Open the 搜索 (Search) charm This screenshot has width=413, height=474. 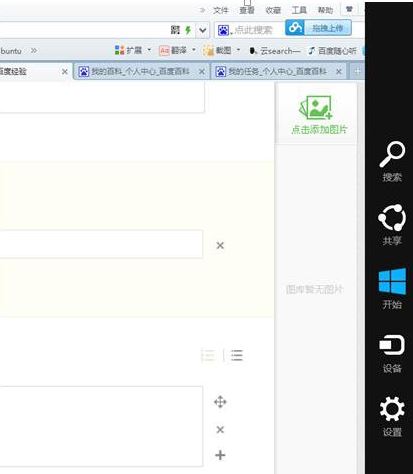(x=392, y=161)
